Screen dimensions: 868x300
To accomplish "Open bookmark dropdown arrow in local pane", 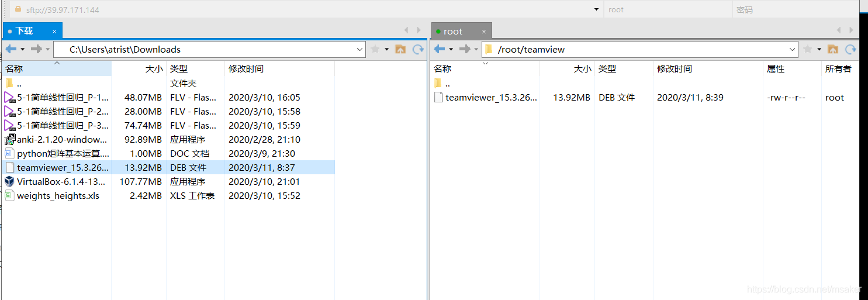I will tap(387, 49).
